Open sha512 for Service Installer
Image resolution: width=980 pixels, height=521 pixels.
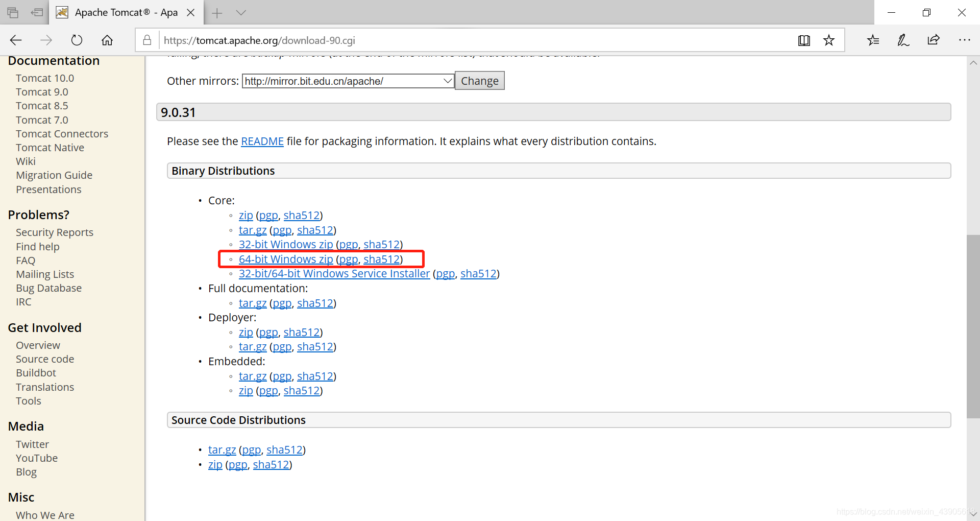(x=478, y=274)
